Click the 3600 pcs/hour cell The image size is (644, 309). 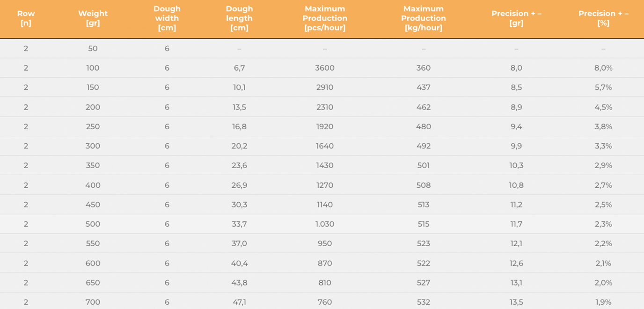(325, 68)
